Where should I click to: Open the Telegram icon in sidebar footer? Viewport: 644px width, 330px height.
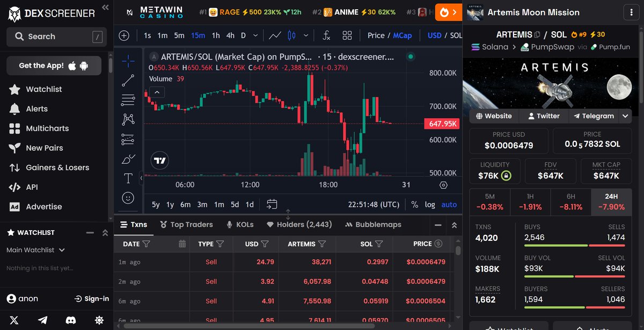click(x=42, y=320)
